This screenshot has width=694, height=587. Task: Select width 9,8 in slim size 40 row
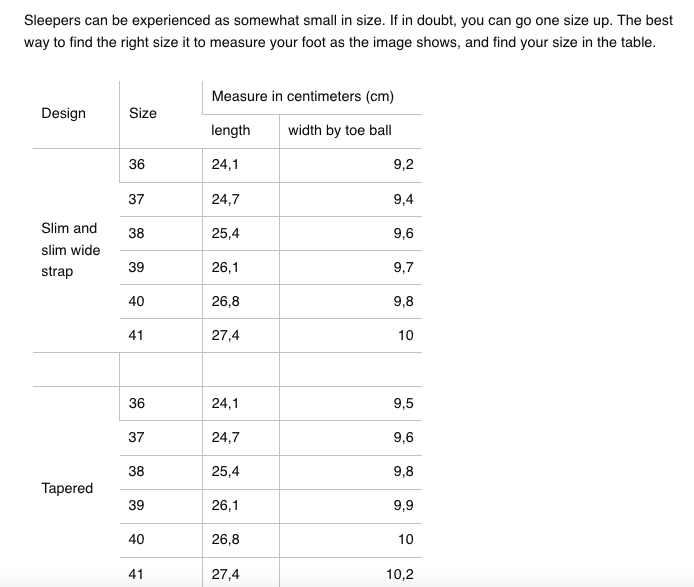[403, 301]
